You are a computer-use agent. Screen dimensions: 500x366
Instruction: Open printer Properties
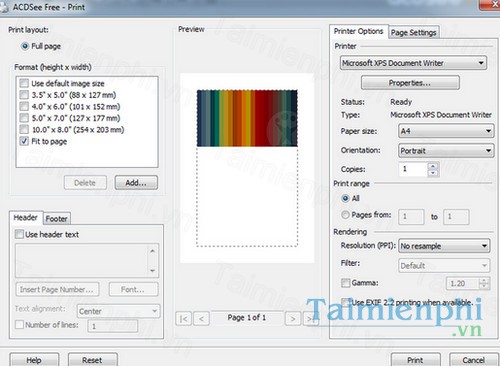410,83
